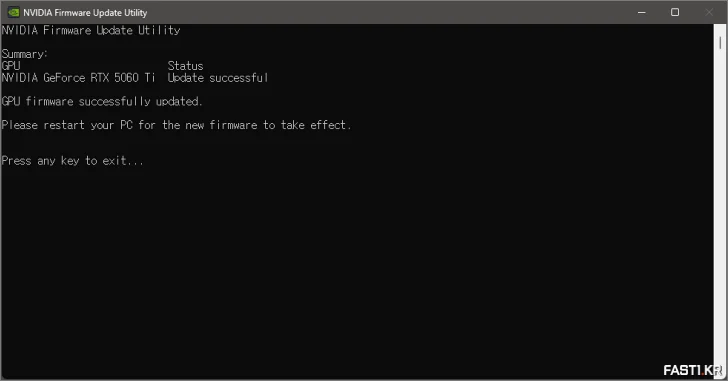Click the first console line 'NVIDIA Firmware Update Utility'
The height and width of the screenshot is (381, 728).
coord(91,31)
